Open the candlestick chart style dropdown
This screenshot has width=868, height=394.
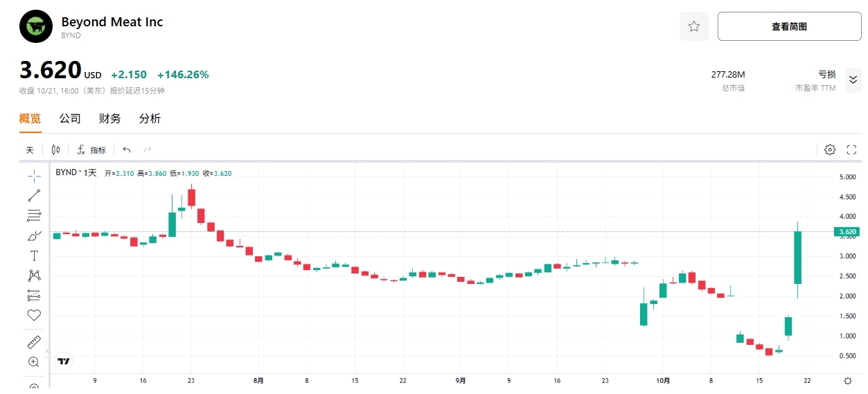click(x=56, y=150)
